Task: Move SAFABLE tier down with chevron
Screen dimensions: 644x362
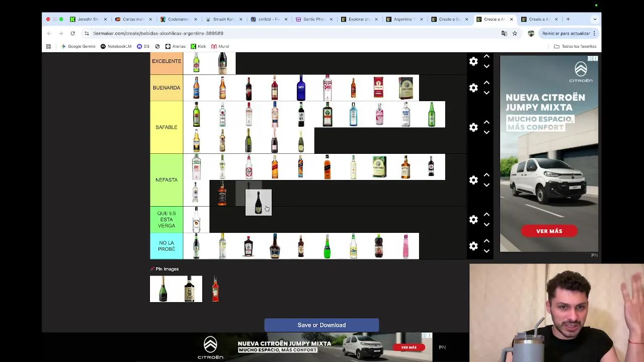Action: (487, 132)
